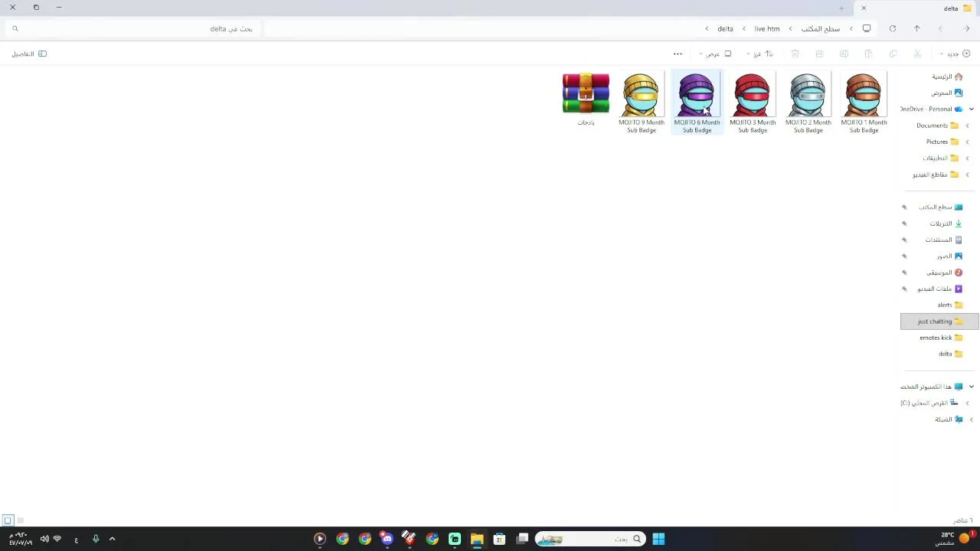
Task: Open pinned Downloads (التنزيلات) in sidebar
Action: [946, 223]
